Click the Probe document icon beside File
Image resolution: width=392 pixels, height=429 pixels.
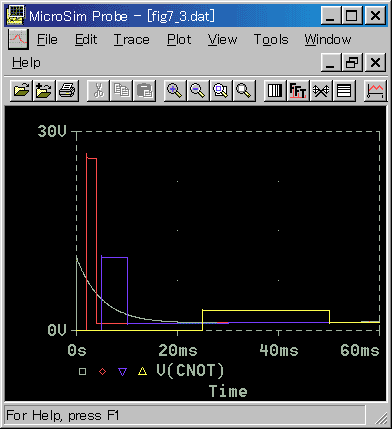pos(18,39)
